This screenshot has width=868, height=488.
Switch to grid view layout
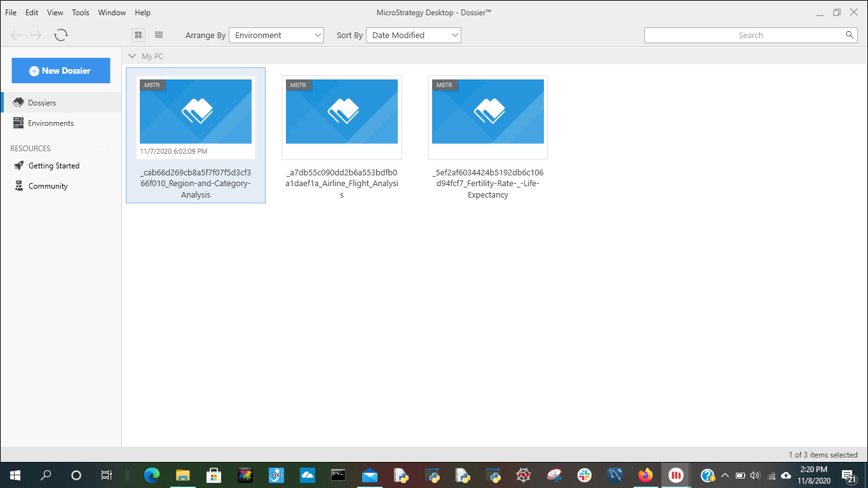coord(139,35)
